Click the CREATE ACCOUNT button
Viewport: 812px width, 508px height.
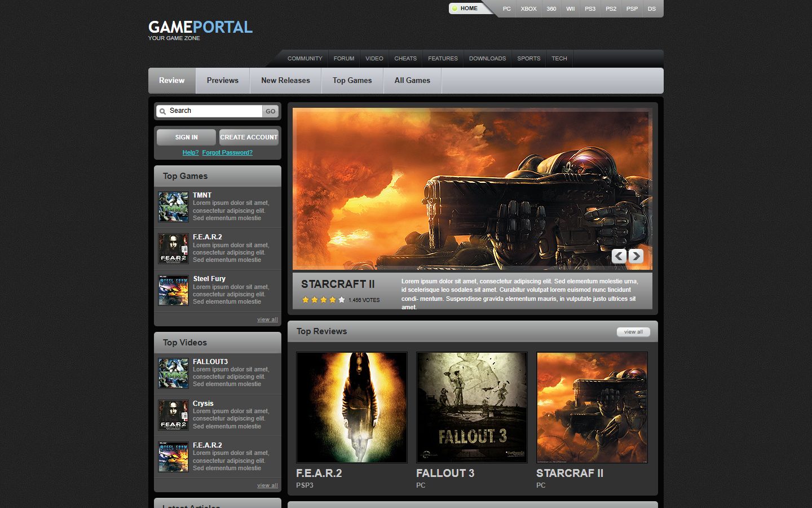point(249,137)
